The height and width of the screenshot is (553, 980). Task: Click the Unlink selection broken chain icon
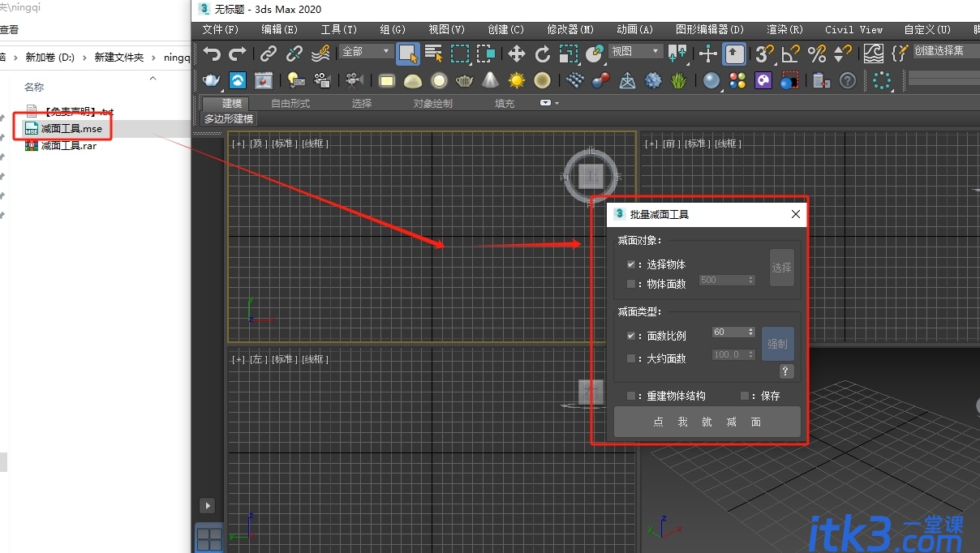click(294, 54)
